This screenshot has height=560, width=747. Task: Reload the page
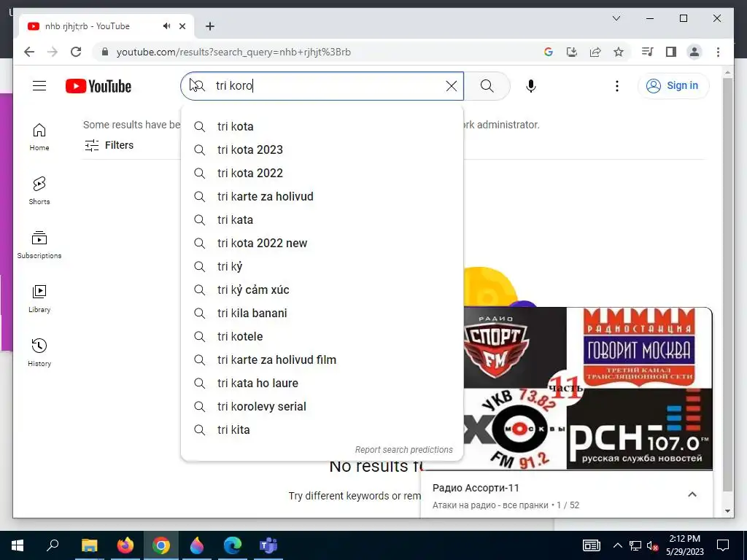click(76, 52)
